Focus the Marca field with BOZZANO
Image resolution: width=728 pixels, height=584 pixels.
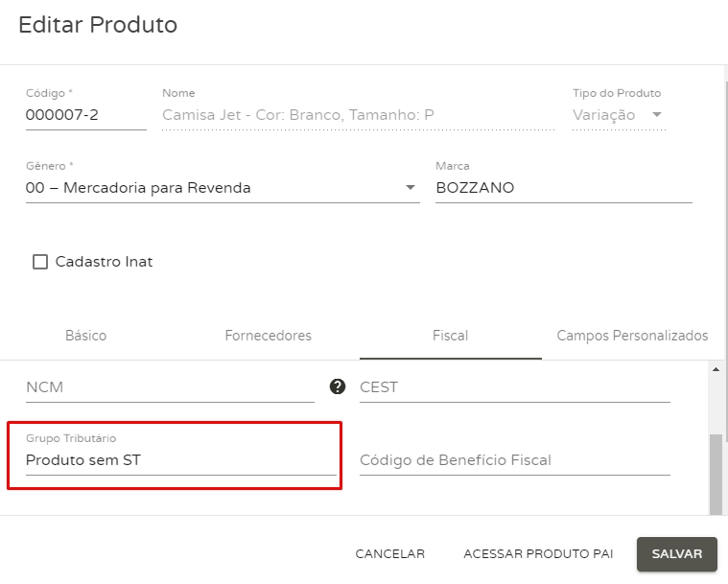(563, 188)
